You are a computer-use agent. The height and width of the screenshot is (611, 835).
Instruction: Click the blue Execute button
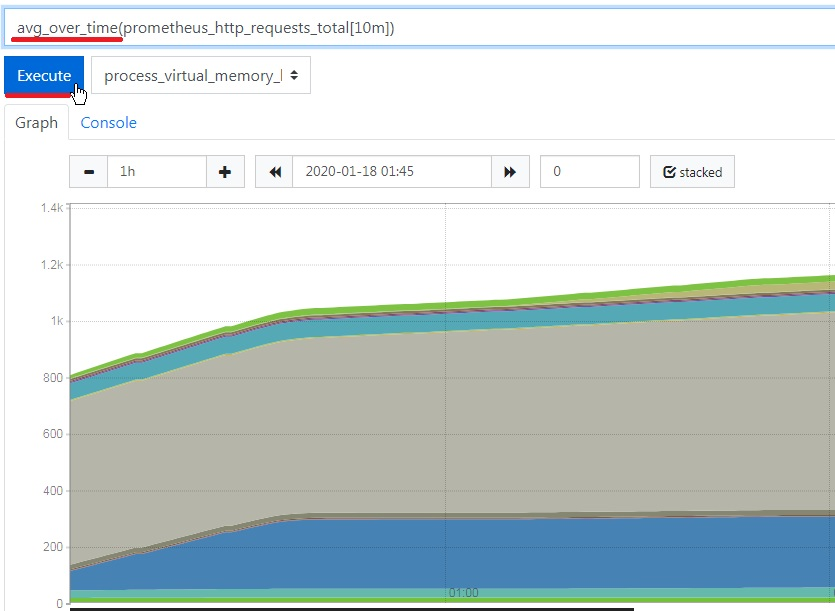tap(44, 75)
